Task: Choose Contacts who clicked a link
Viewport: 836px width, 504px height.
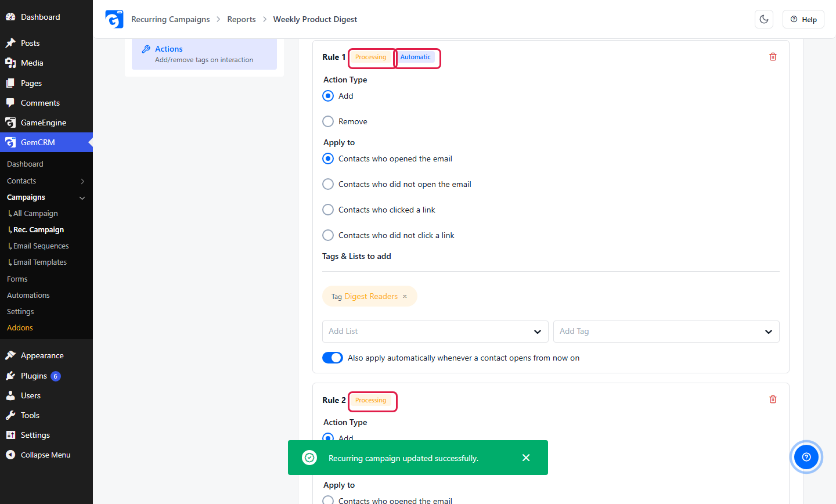Action: (x=328, y=210)
